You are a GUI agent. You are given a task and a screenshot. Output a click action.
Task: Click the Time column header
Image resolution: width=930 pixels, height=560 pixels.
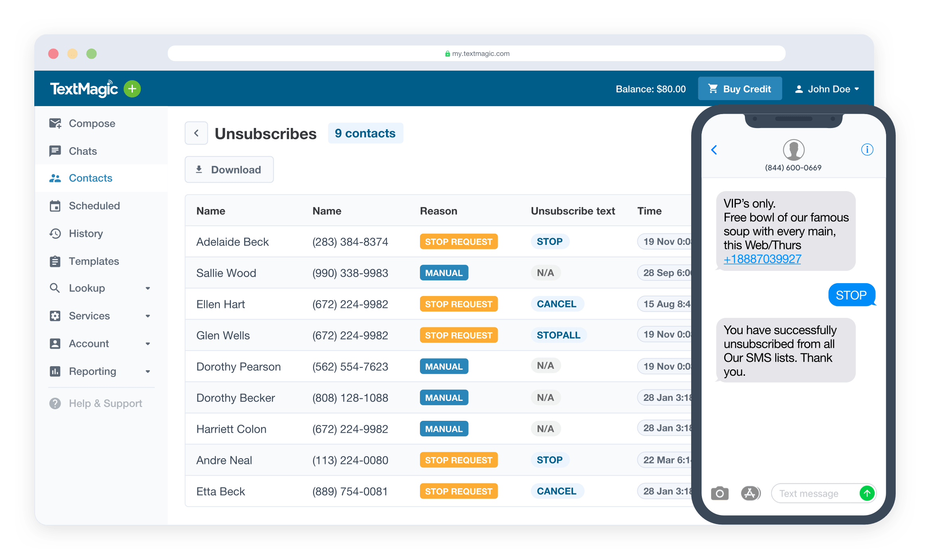tap(649, 211)
